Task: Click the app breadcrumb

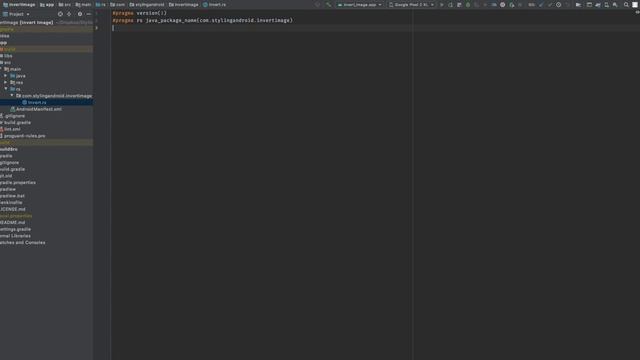Action: [x=47, y=5]
